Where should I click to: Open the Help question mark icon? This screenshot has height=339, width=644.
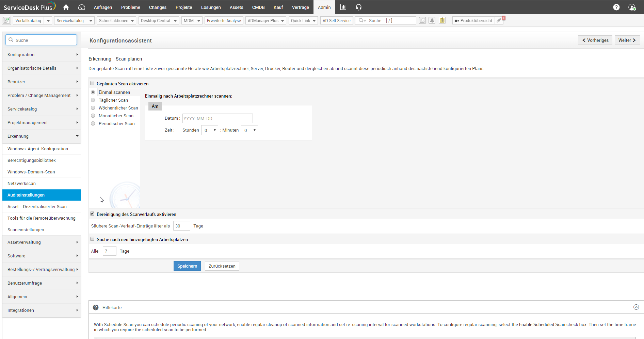pyautogui.click(x=616, y=7)
